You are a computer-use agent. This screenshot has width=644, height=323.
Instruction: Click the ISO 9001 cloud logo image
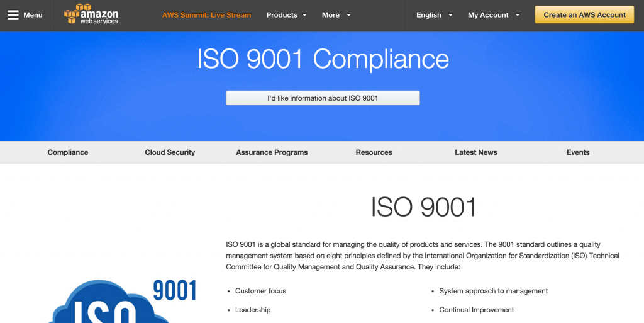[123, 301]
